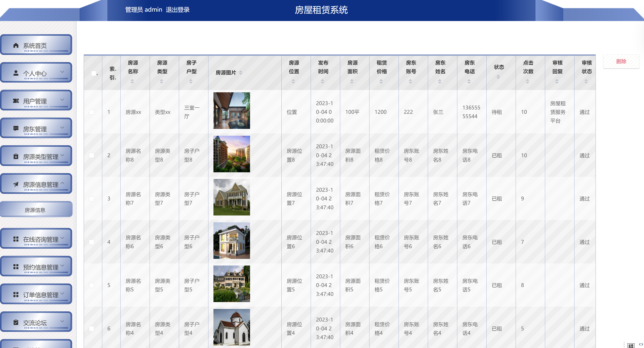644x348 pixels.
Task: Check the row 4 checkbox for 房源名称6
Action: (x=92, y=242)
